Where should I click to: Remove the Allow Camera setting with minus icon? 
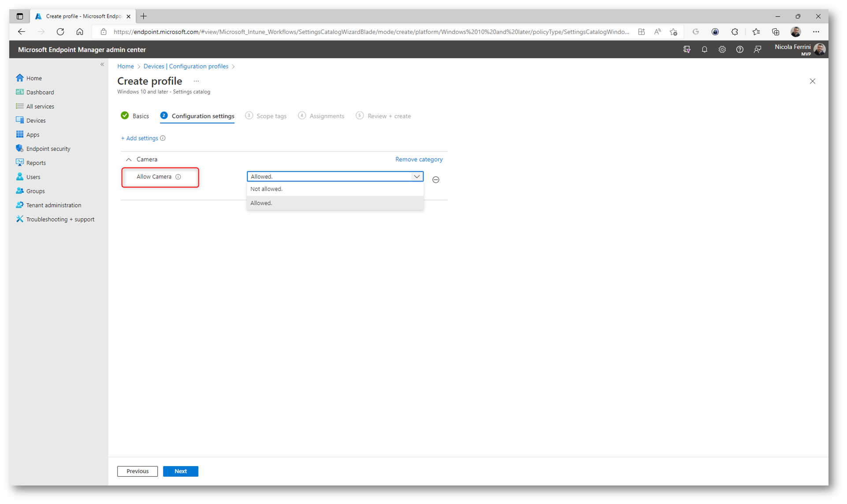click(435, 179)
